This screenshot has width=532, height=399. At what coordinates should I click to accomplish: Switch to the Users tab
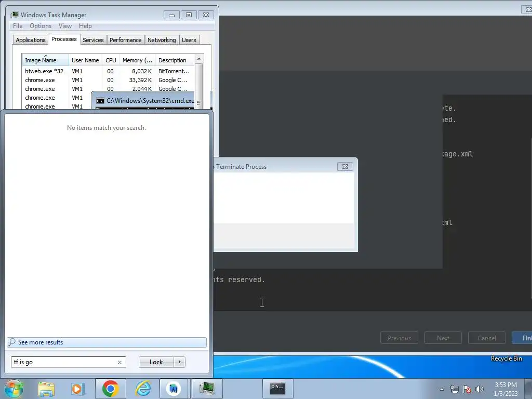pyautogui.click(x=189, y=40)
